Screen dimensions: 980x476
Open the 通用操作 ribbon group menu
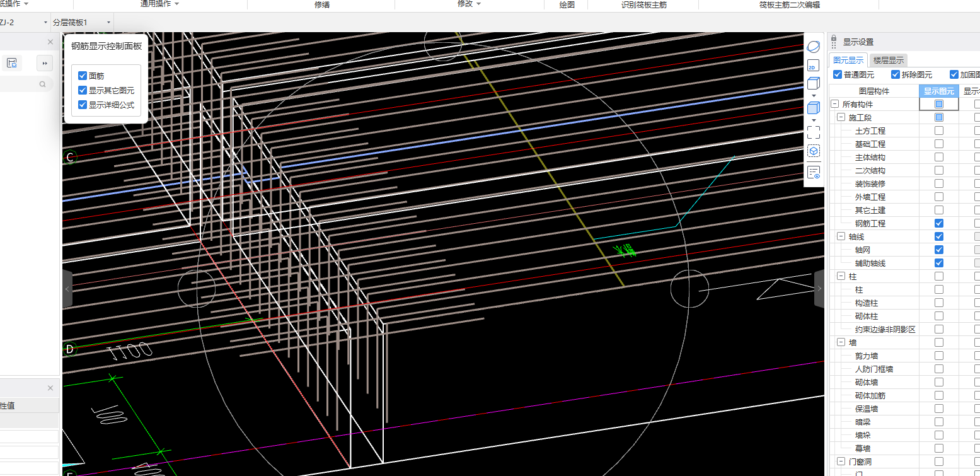click(x=159, y=4)
